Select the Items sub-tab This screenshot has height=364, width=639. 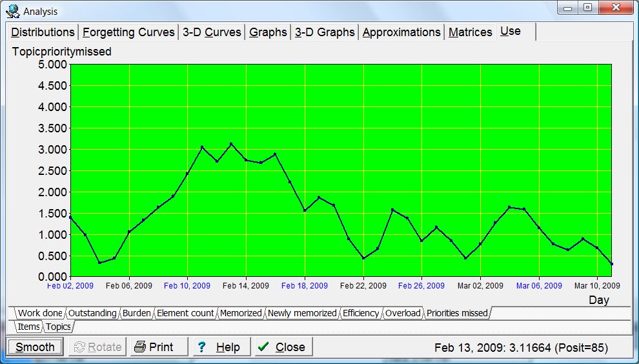point(28,327)
